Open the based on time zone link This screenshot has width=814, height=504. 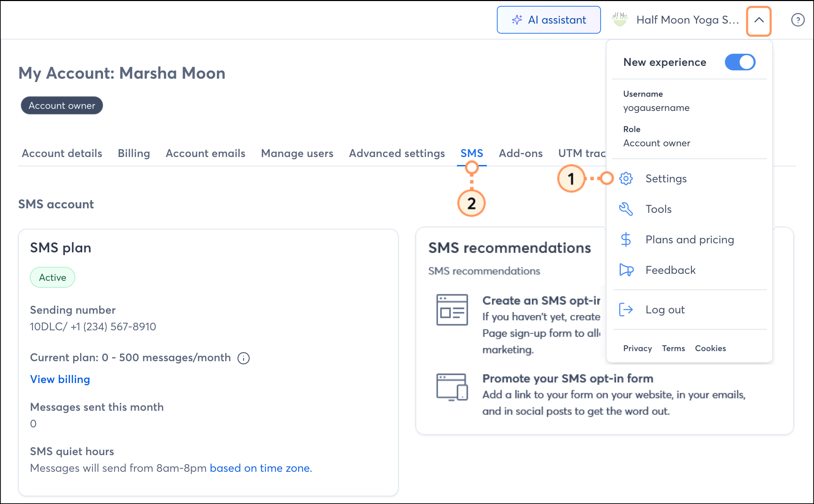coord(261,468)
